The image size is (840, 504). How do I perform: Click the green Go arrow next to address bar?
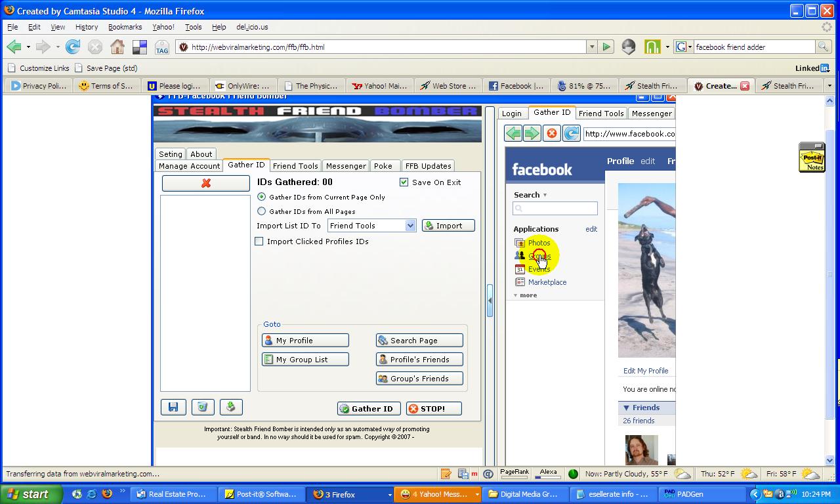[606, 47]
